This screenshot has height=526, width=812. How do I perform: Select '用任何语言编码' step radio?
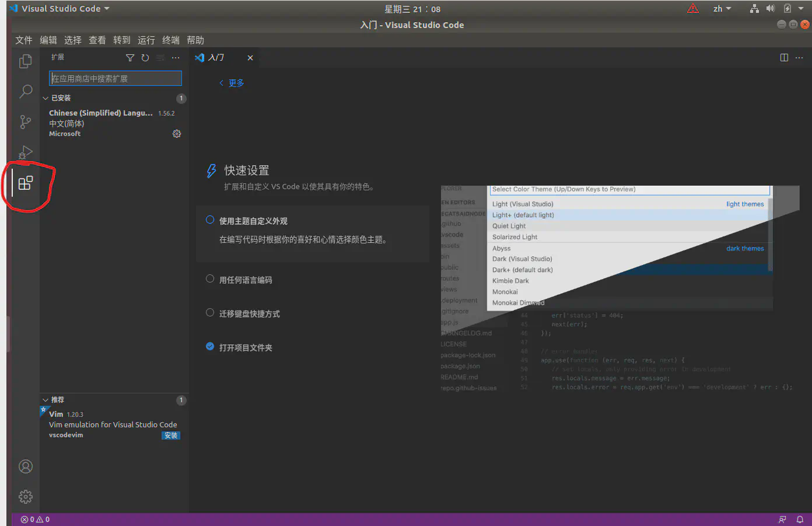tap(210, 279)
